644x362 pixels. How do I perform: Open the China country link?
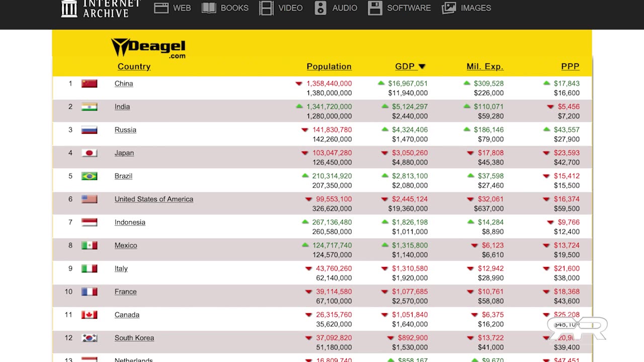tap(124, 83)
